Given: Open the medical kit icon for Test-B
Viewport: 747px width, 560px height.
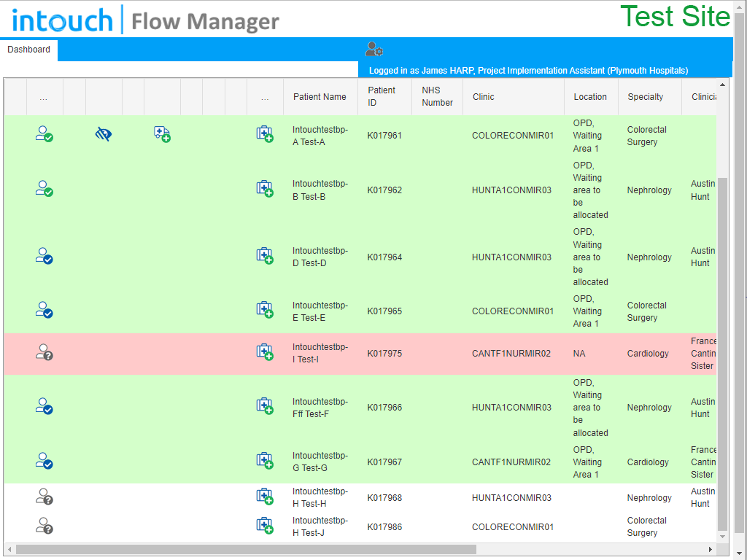Looking at the screenshot, I should click(x=265, y=189).
